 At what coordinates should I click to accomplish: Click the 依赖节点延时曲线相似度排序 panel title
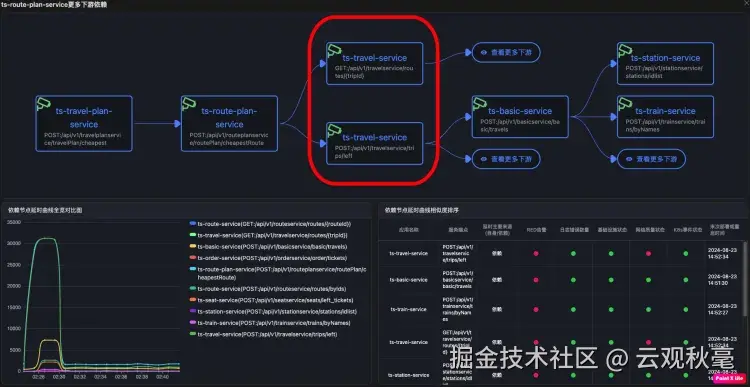click(x=422, y=210)
